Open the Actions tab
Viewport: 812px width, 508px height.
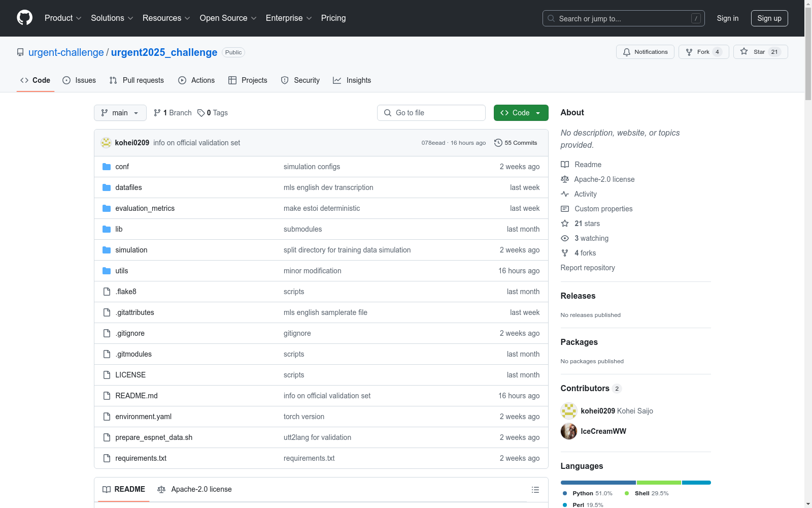pyautogui.click(x=196, y=80)
